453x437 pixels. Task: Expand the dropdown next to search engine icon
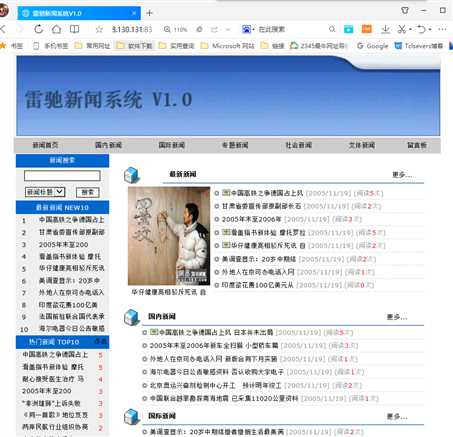click(x=254, y=30)
